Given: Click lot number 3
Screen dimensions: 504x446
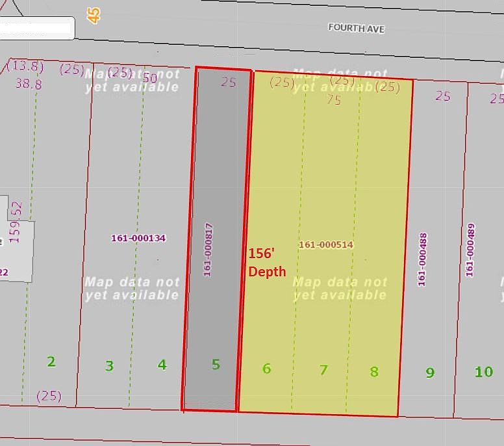Looking at the screenshot, I should pyautogui.click(x=109, y=365).
